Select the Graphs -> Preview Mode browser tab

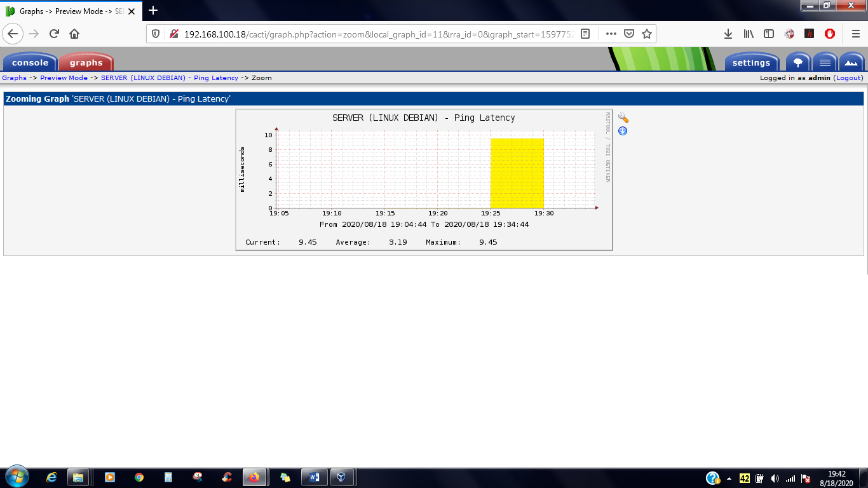pyautogui.click(x=70, y=11)
